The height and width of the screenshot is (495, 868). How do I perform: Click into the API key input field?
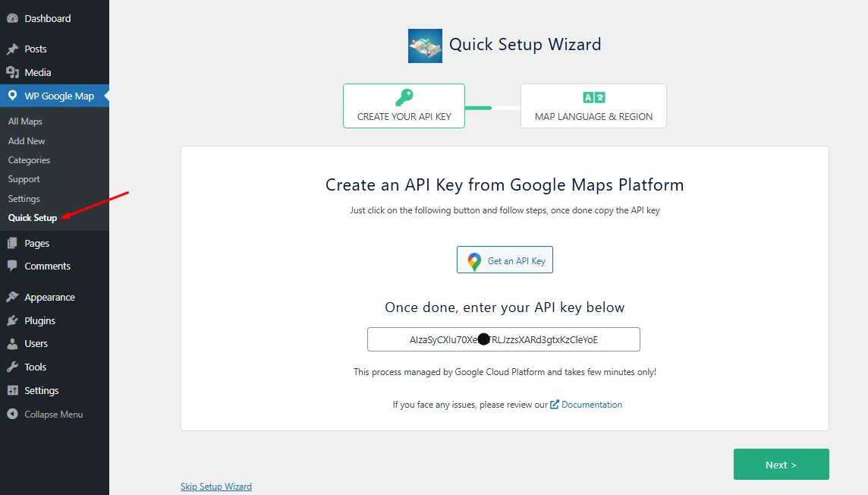pos(504,339)
